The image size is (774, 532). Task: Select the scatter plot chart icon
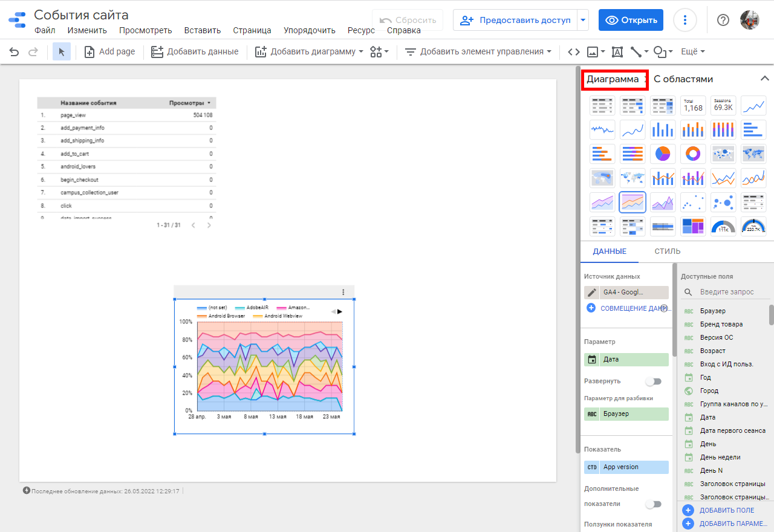click(x=693, y=202)
